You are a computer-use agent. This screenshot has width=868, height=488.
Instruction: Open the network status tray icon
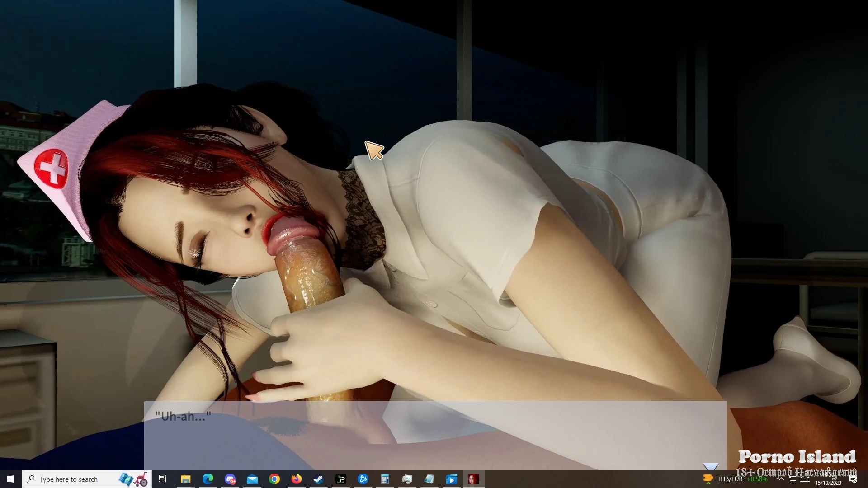[x=793, y=479]
